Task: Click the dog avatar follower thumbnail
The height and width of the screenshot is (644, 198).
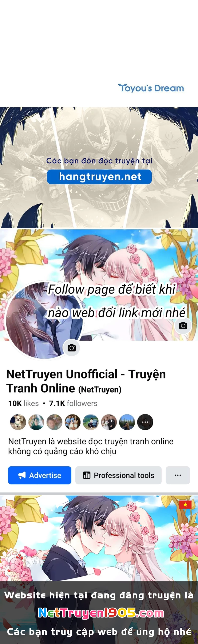Action: (18, 422)
